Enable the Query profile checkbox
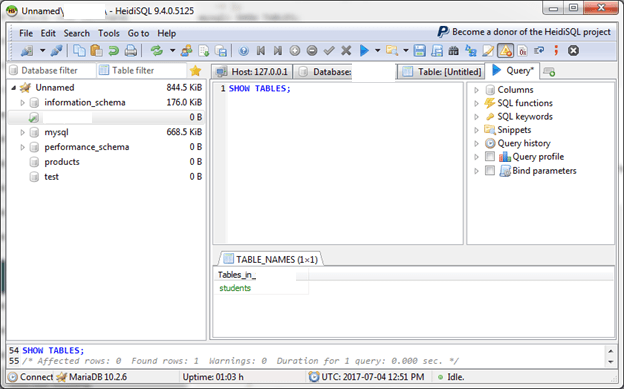The image size is (624, 389). (490, 156)
